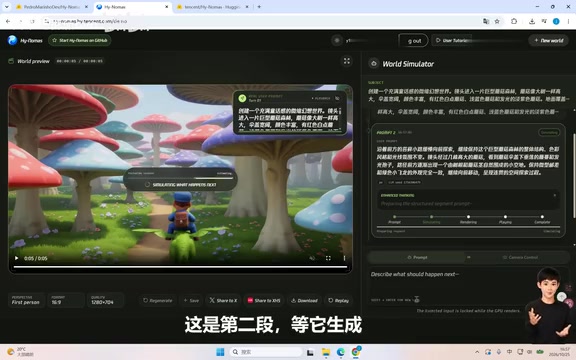Screen dimensions: 576x360
Task: Collapse the Enhanced Thinking box
Action: point(554,195)
